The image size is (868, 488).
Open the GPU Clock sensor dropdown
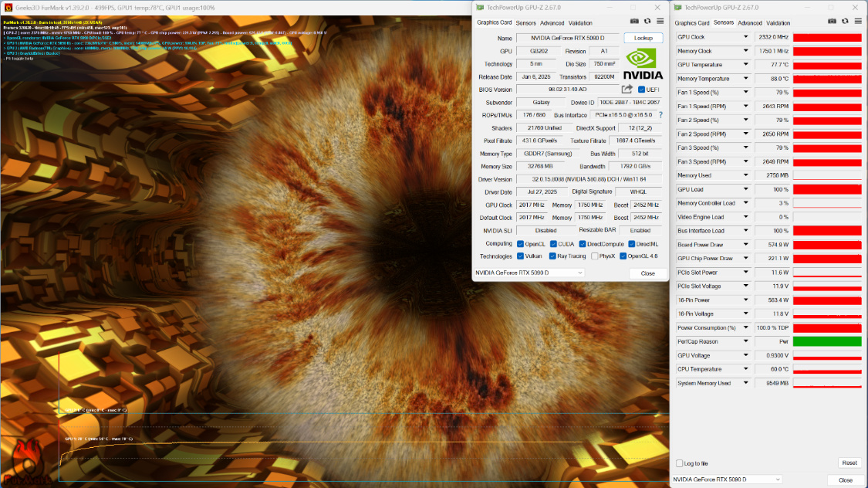coord(745,37)
